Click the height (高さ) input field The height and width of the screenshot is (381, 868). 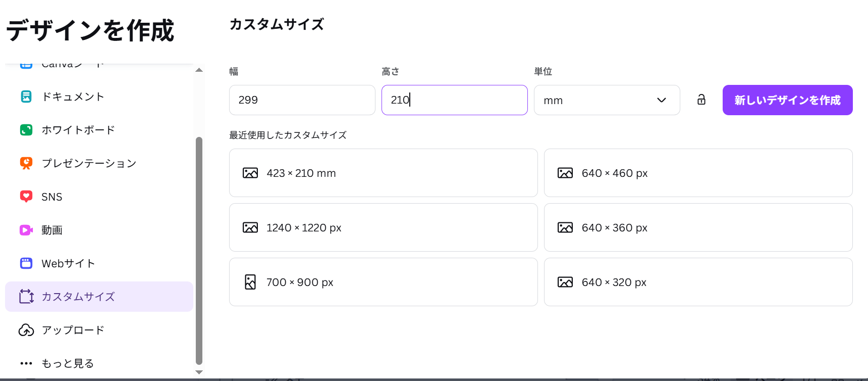(x=455, y=100)
